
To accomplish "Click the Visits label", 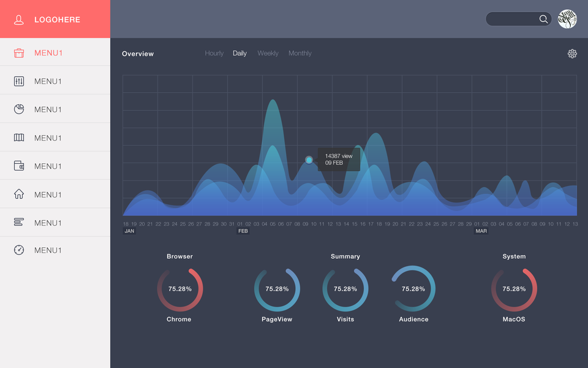I will [345, 319].
